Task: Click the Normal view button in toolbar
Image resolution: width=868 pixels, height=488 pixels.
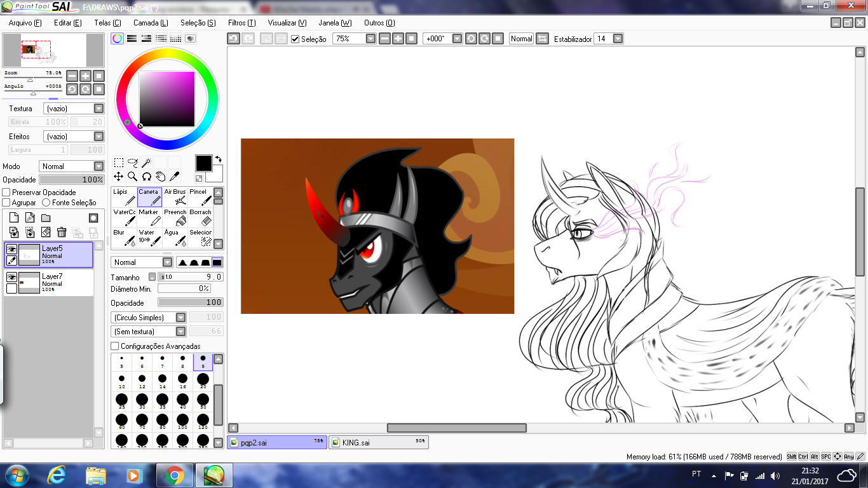Action: pos(521,39)
